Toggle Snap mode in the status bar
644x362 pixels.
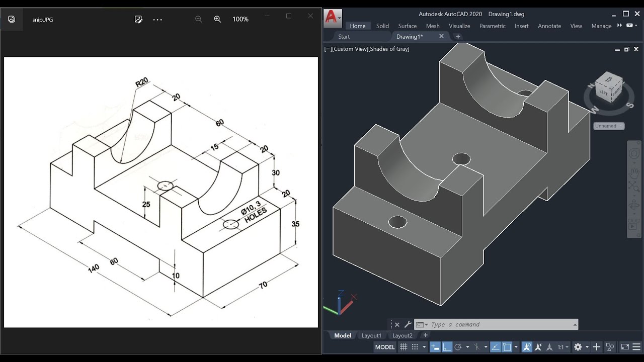pos(415,347)
